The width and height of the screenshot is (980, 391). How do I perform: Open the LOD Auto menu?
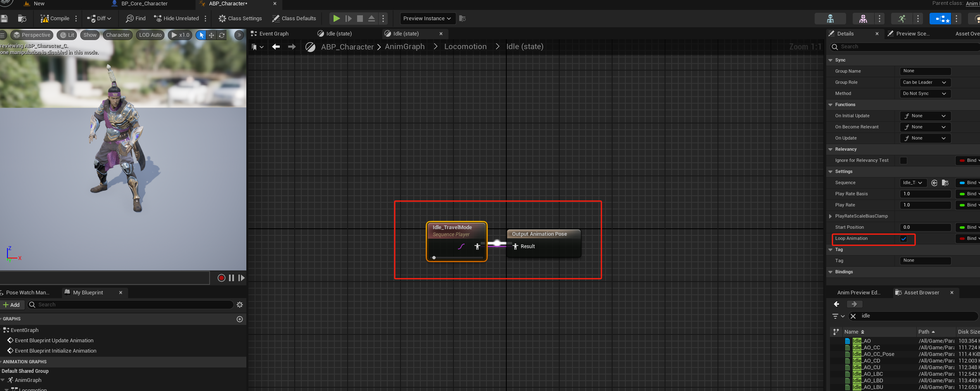coord(150,35)
